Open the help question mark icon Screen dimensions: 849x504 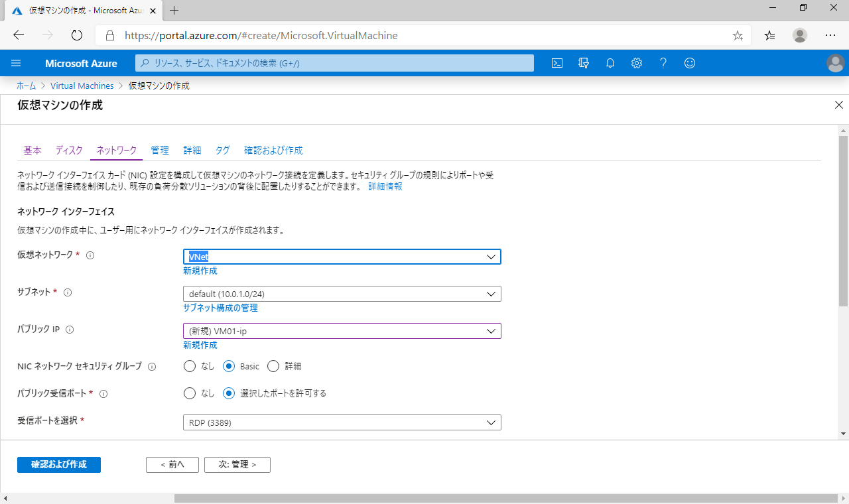pos(663,63)
